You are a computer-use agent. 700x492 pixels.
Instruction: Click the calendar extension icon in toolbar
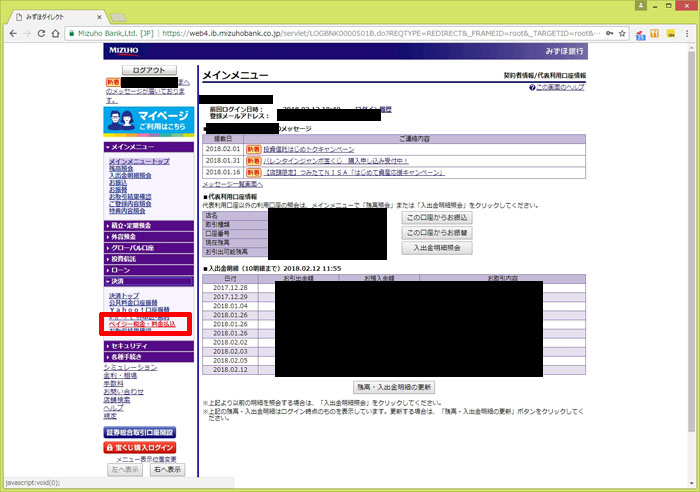[641, 34]
